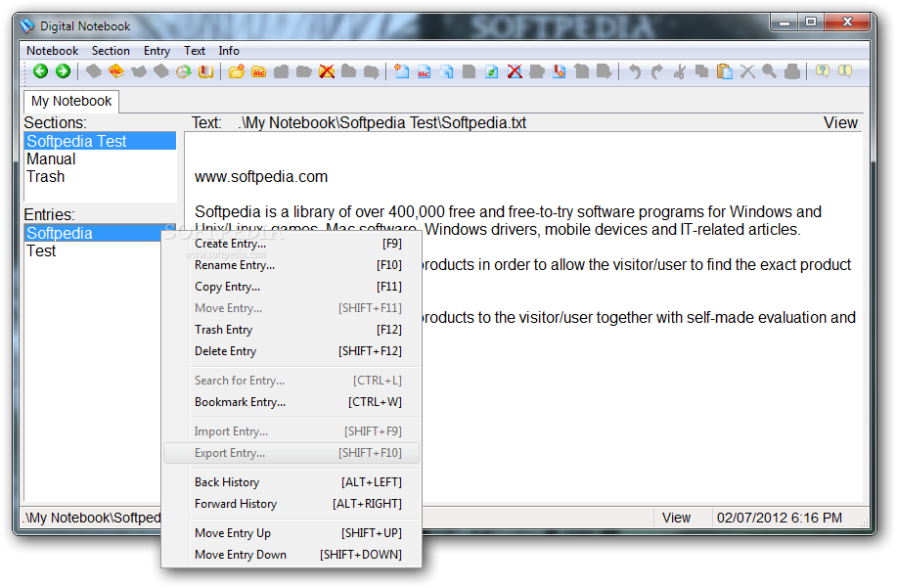Viewport: 897px width, 588px height.
Task: Choose Back History from context menu
Action: click(x=292, y=482)
